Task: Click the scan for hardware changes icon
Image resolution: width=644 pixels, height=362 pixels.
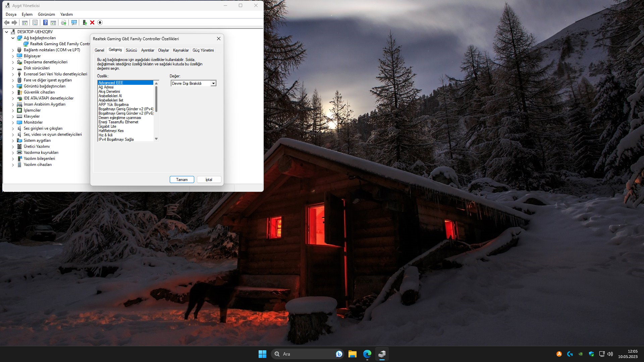Action: 74,22
